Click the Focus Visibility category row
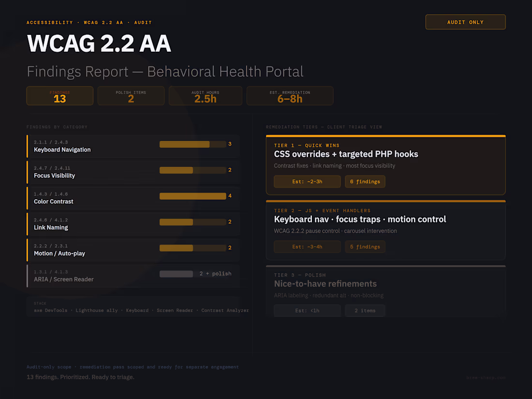This screenshot has height=399, width=532. click(133, 172)
